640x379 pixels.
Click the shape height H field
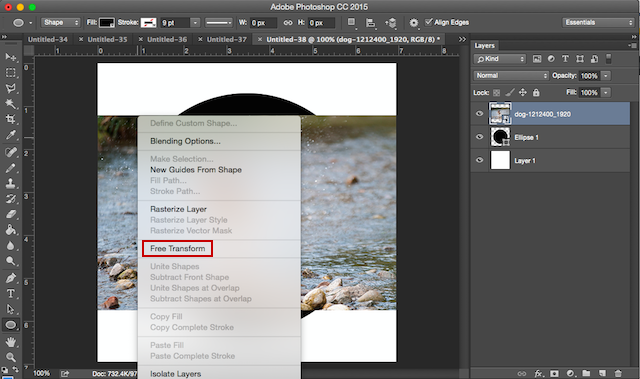pyautogui.click(x=321, y=23)
